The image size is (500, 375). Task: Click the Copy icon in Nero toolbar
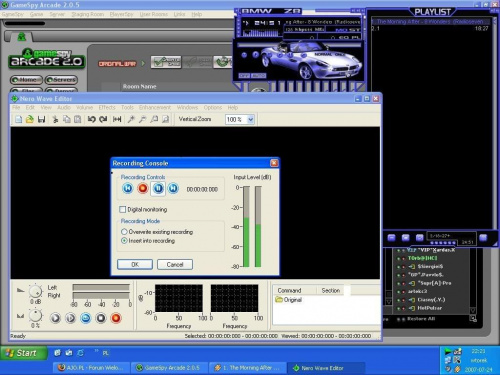coord(67,119)
